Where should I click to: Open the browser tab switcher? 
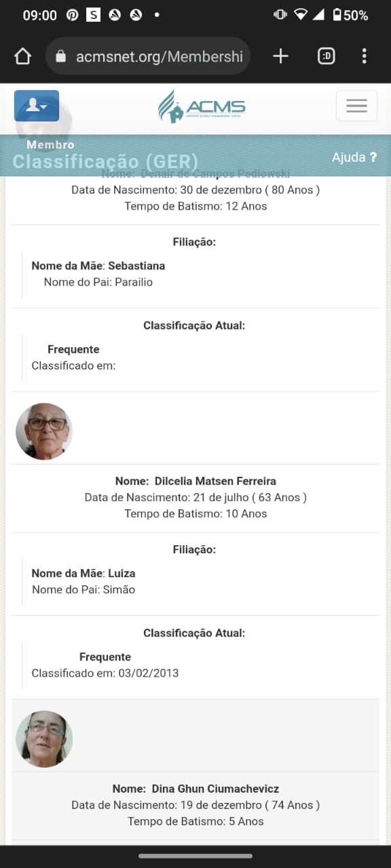[327, 56]
